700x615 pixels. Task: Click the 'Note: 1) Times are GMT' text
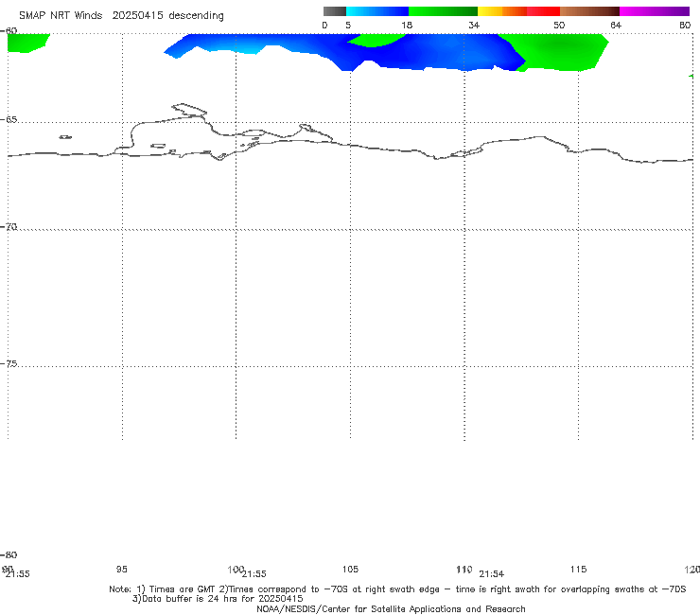point(163,589)
